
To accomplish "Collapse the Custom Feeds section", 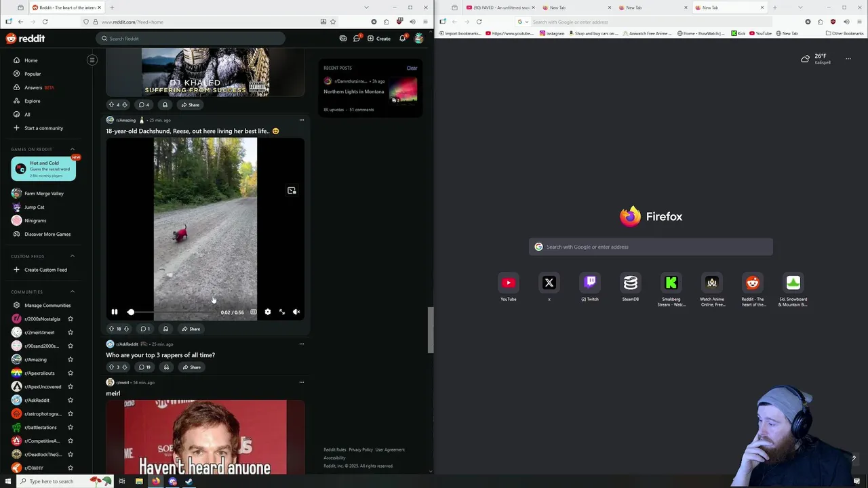I will (x=73, y=256).
